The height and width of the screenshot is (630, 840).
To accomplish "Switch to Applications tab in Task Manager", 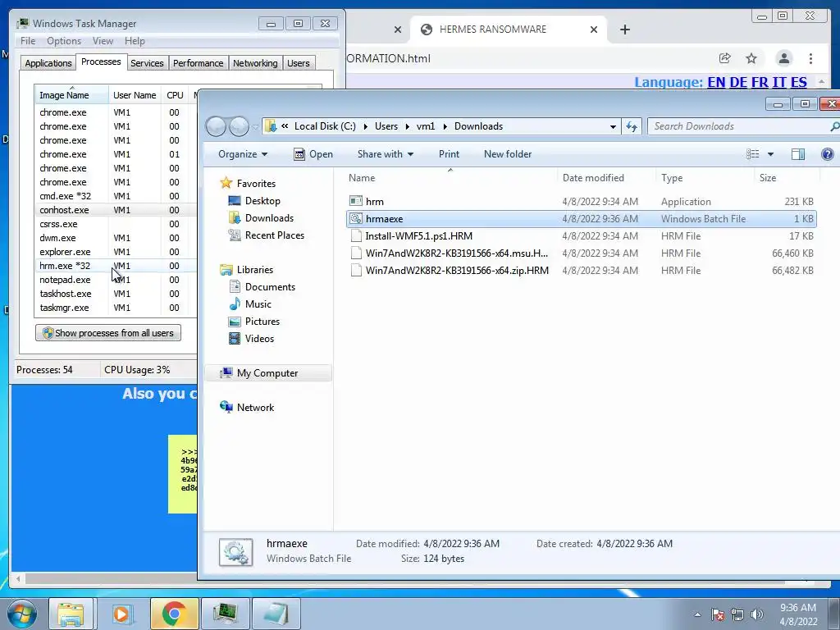I will point(48,63).
